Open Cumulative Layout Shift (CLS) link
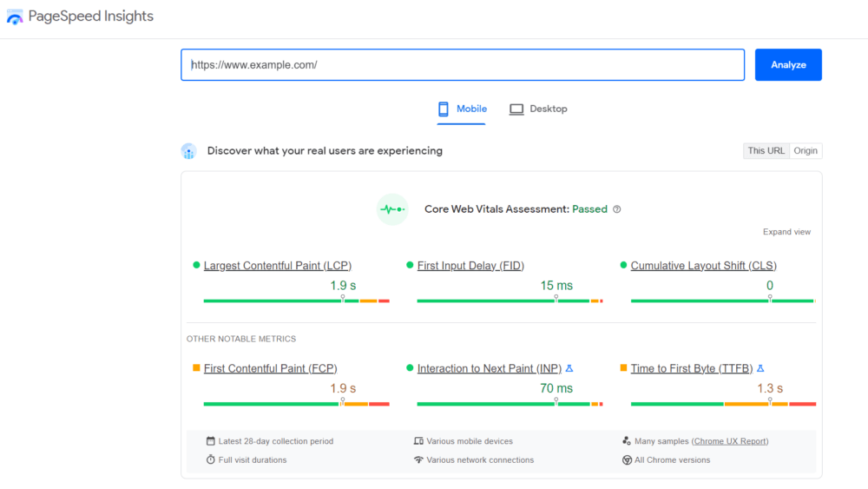 (x=703, y=266)
